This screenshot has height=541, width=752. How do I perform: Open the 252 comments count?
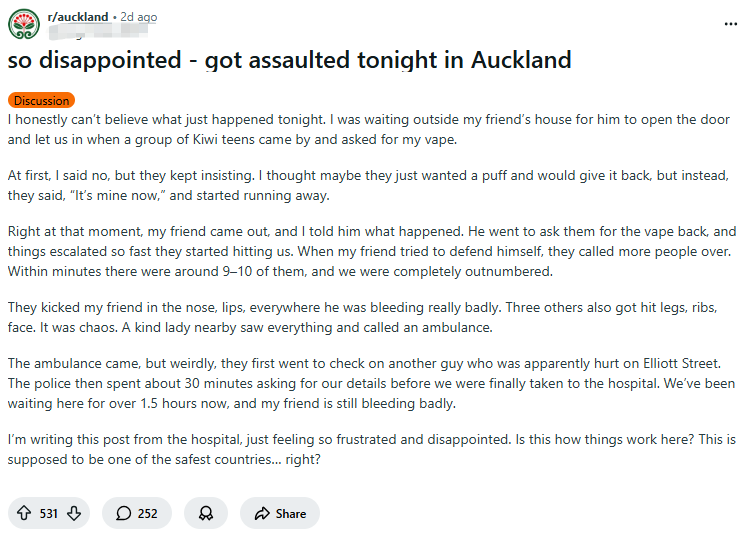[147, 513]
